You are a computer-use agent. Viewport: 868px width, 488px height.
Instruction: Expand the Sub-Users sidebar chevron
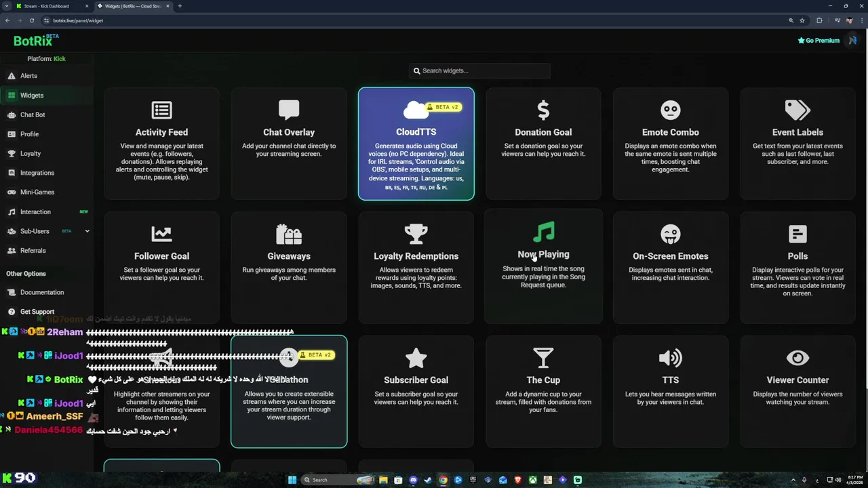click(x=87, y=231)
